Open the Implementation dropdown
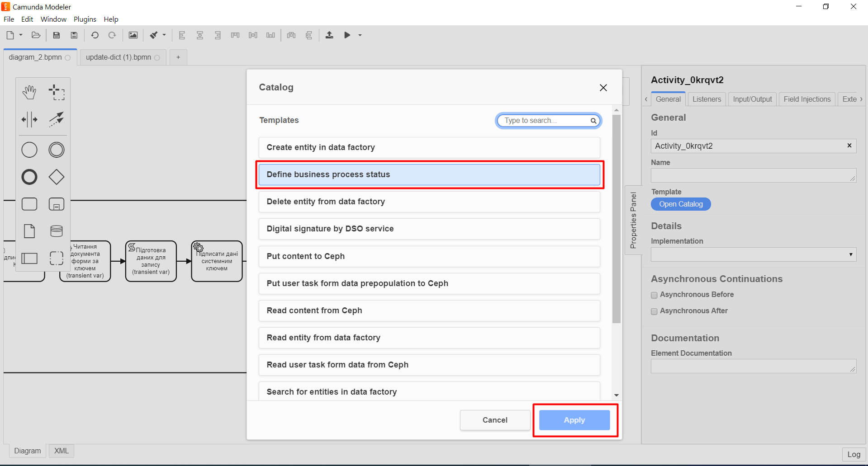 click(754, 254)
